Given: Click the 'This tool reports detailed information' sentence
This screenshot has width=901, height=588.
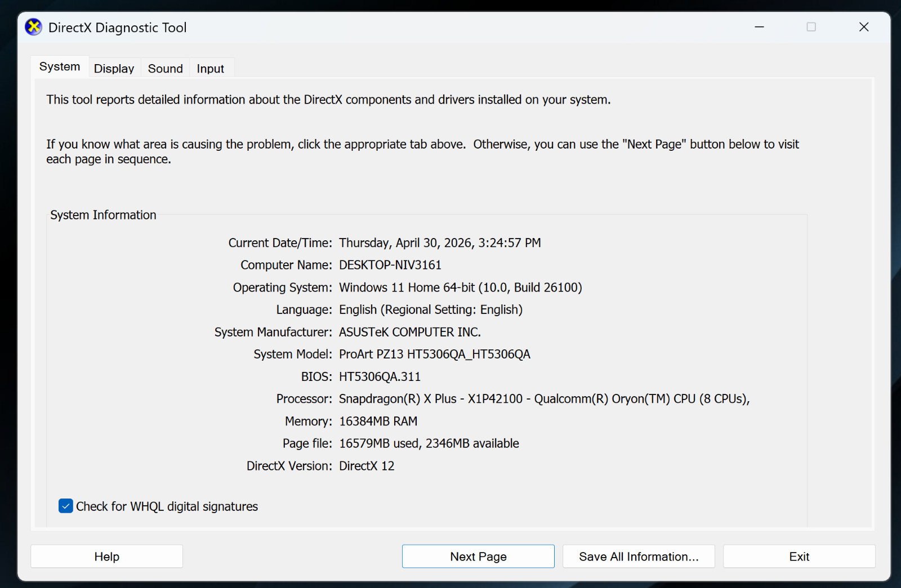Looking at the screenshot, I should (x=328, y=100).
